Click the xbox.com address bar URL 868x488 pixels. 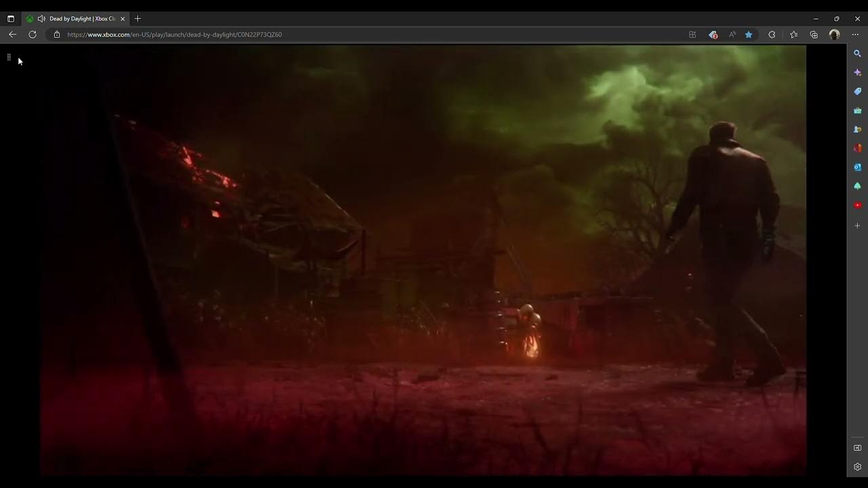coord(174,35)
